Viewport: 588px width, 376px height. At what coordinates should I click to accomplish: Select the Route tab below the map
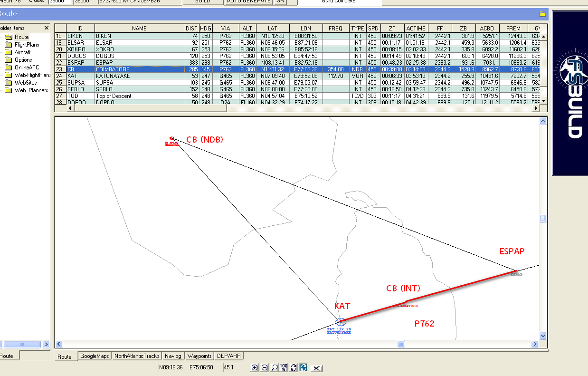65,357
